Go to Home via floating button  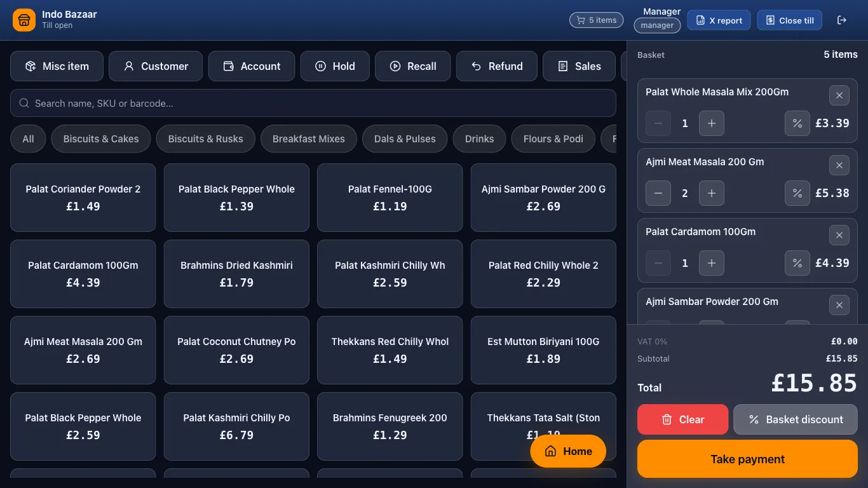(568, 451)
